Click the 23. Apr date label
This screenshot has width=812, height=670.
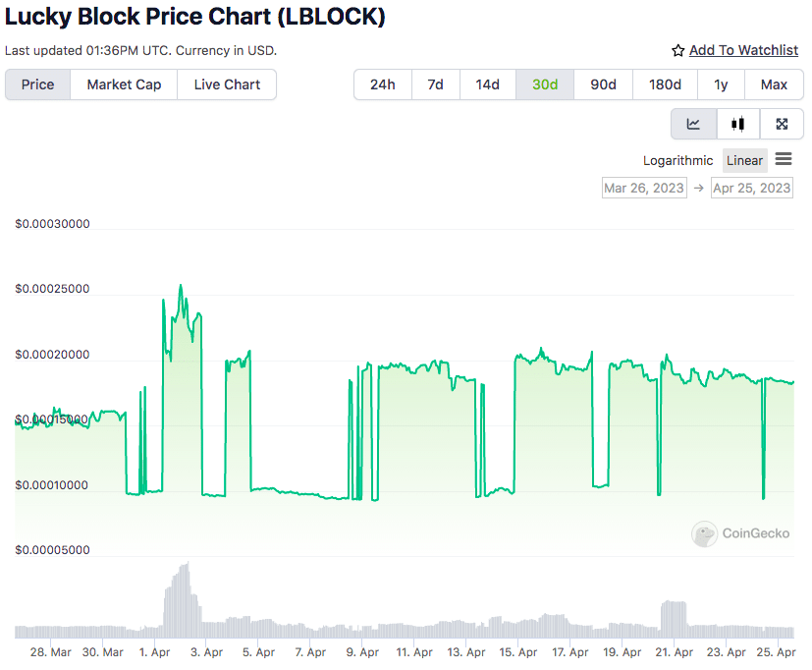click(x=726, y=652)
